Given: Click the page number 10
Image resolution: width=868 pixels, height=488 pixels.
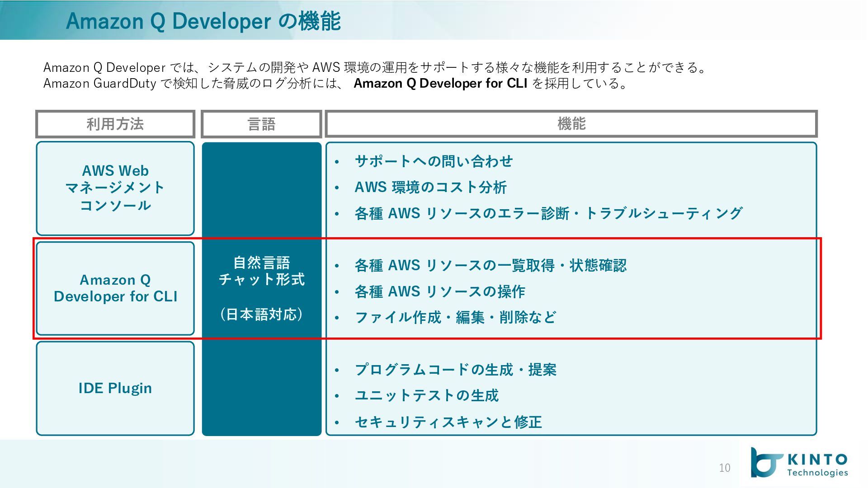Looking at the screenshot, I should tap(724, 468).
